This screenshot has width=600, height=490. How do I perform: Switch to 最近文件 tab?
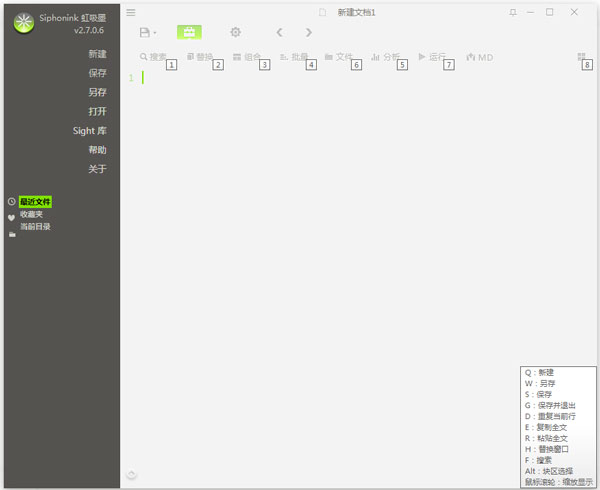point(35,202)
